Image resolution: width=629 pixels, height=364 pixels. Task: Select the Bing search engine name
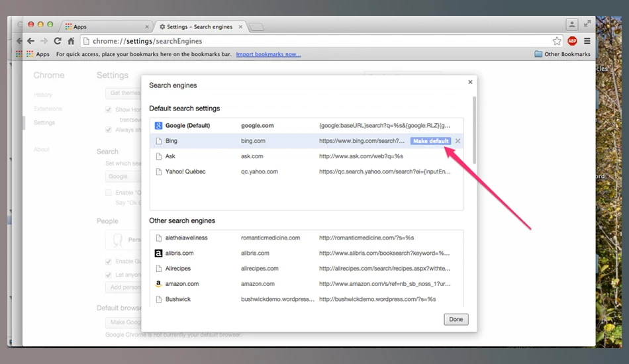[171, 141]
